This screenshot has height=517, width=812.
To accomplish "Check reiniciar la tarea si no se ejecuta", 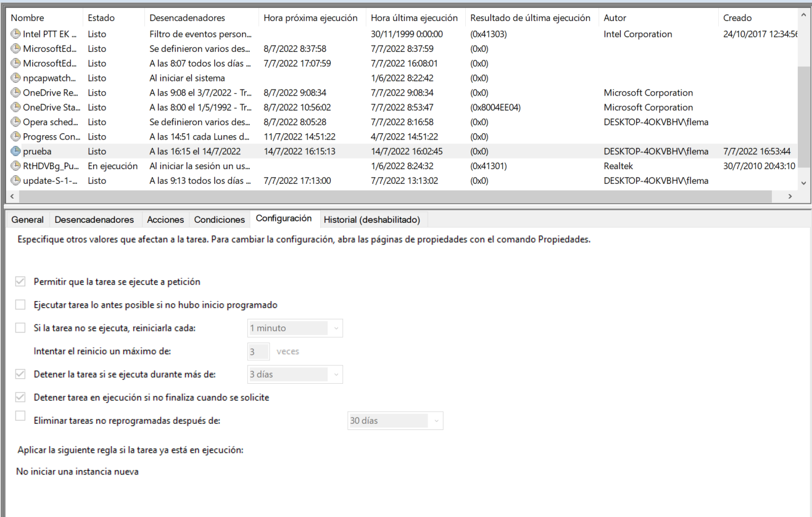I will point(19,328).
